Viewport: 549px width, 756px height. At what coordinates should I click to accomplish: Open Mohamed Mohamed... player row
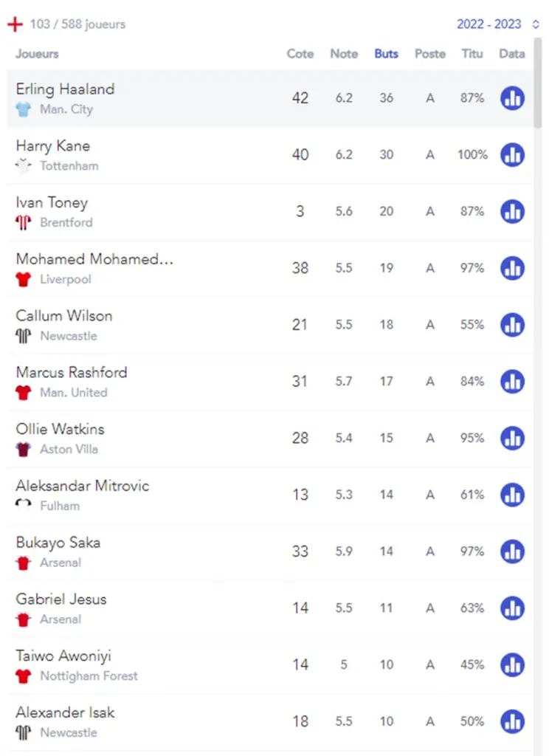[x=270, y=268]
